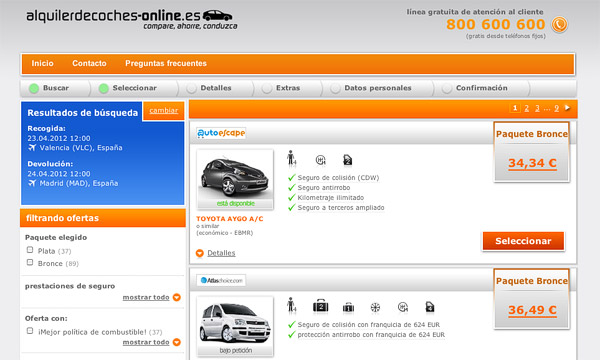Click Seguro de colisión con franquicia de 624 EUR
The height and width of the screenshot is (360, 600).
(x=368, y=324)
